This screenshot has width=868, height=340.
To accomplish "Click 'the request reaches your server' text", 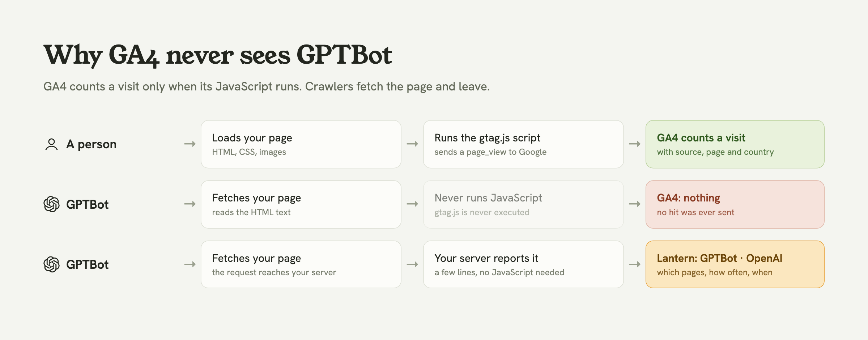I will 274,273.
